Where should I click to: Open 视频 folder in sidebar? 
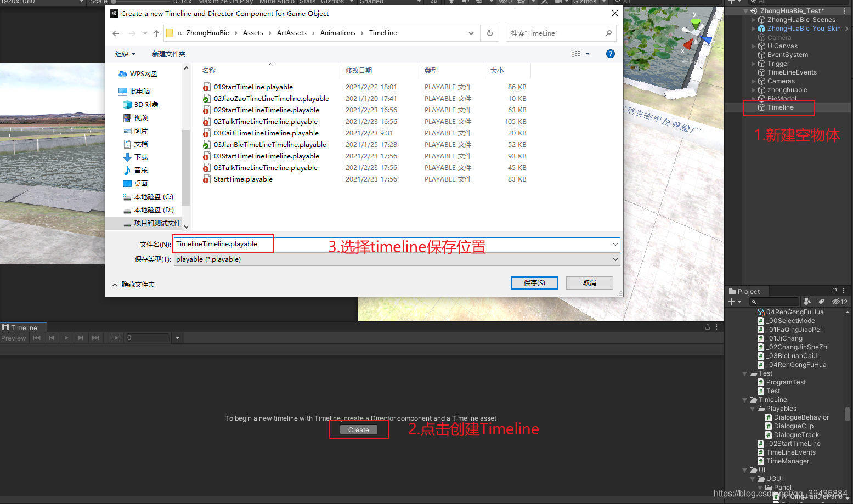tap(135, 118)
